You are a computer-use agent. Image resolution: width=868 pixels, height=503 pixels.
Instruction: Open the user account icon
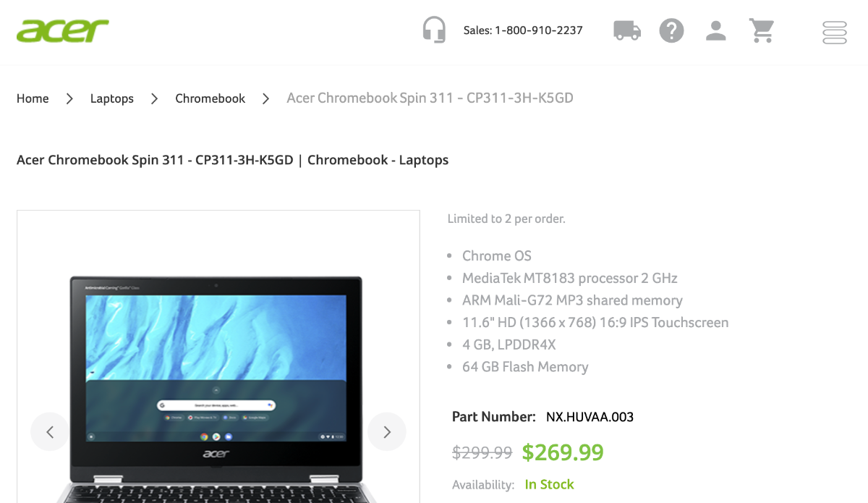716,30
